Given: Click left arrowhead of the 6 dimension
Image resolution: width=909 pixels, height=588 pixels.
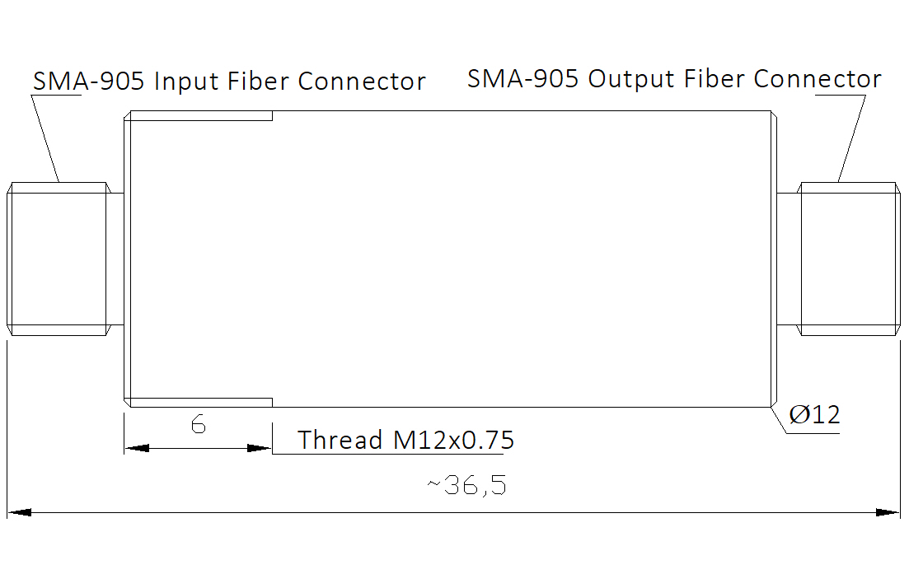Looking at the screenshot, I should [137, 448].
